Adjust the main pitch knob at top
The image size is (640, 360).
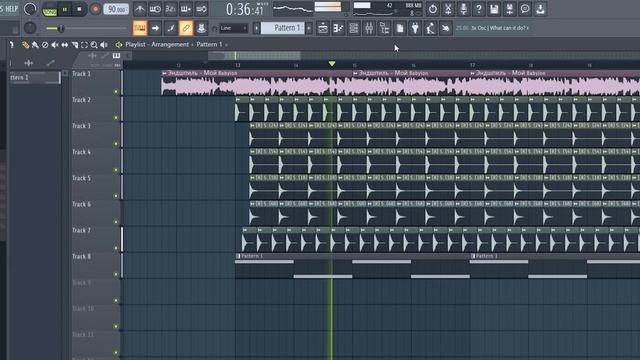click(30, 9)
